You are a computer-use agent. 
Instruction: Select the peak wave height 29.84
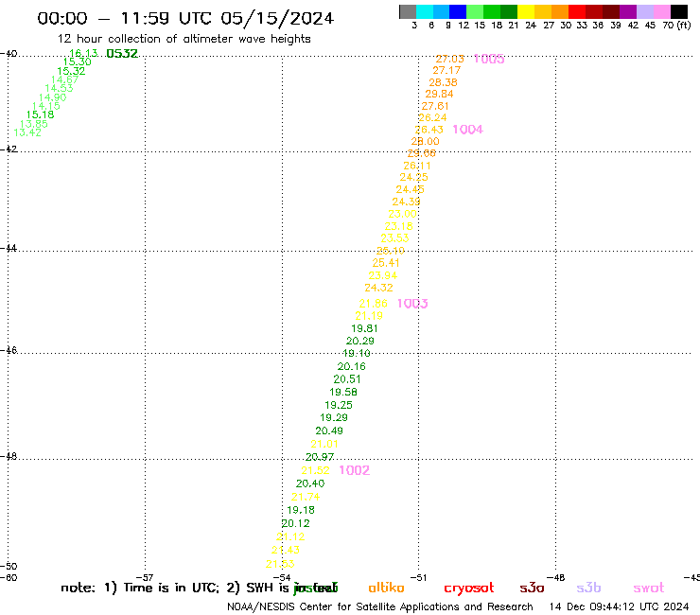point(439,95)
